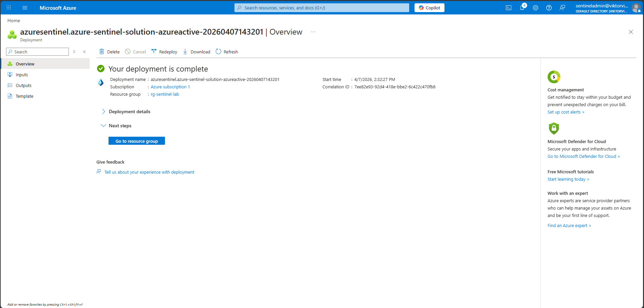Click Tell us about your experience link
Image resolution: width=644 pixels, height=308 pixels.
pos(149,172)
